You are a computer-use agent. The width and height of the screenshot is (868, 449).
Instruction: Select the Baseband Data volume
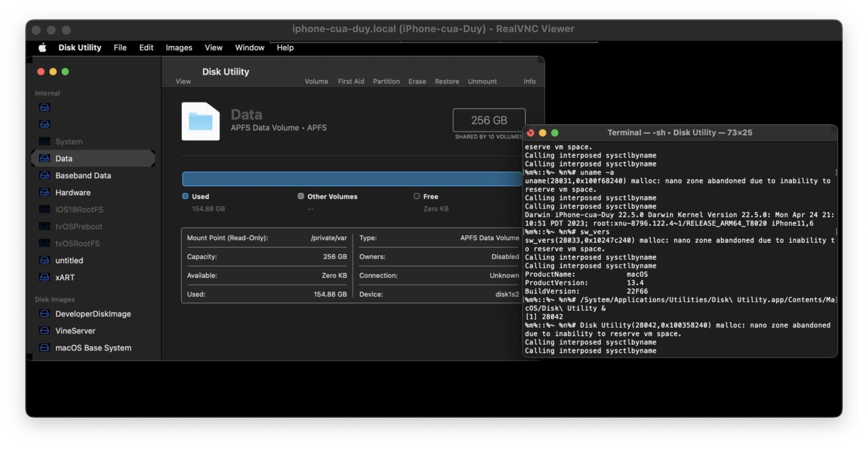coord(84,175)
